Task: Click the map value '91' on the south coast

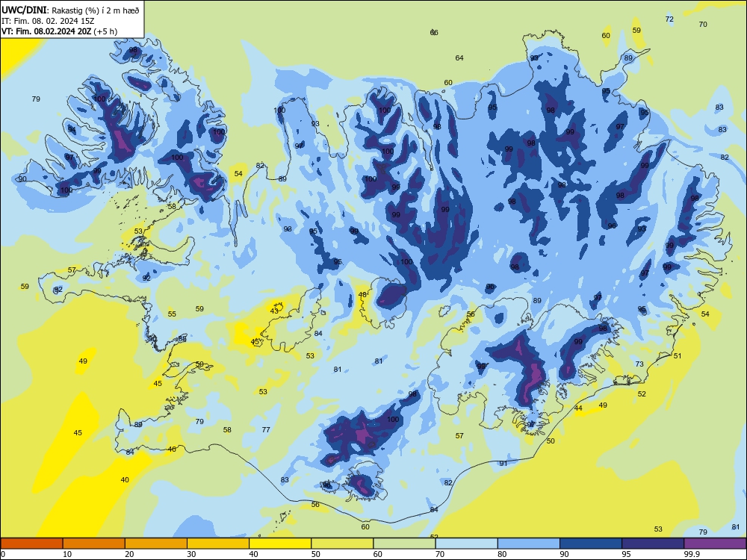Action: point(503,464)
